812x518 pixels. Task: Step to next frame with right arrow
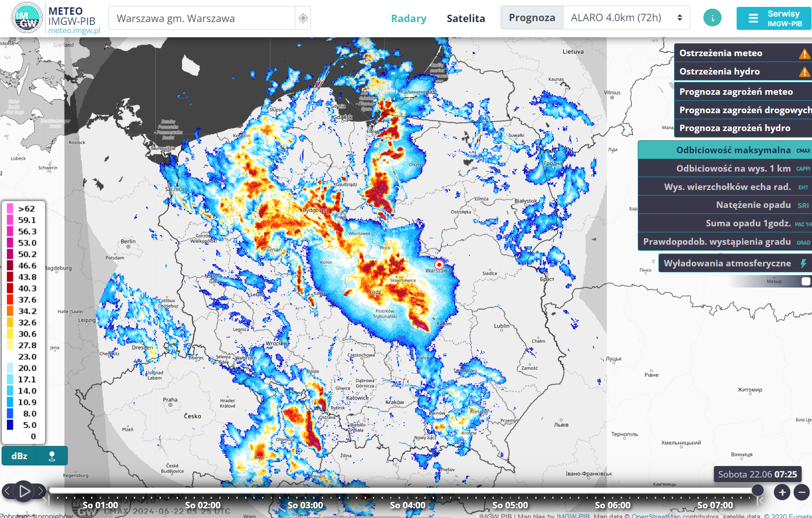[41, 491]
